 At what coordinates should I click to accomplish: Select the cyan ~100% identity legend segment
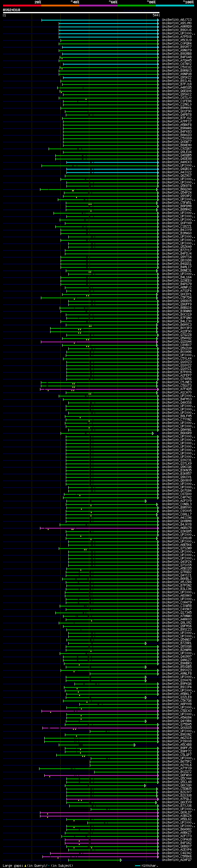coord(175,6)
